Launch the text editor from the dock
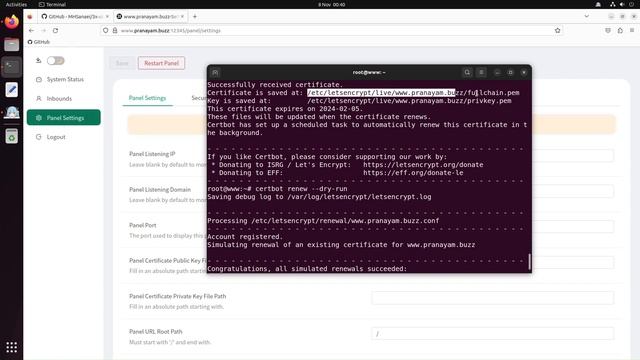Viewport: 640px width, 360px height. [x=11, y=89]
